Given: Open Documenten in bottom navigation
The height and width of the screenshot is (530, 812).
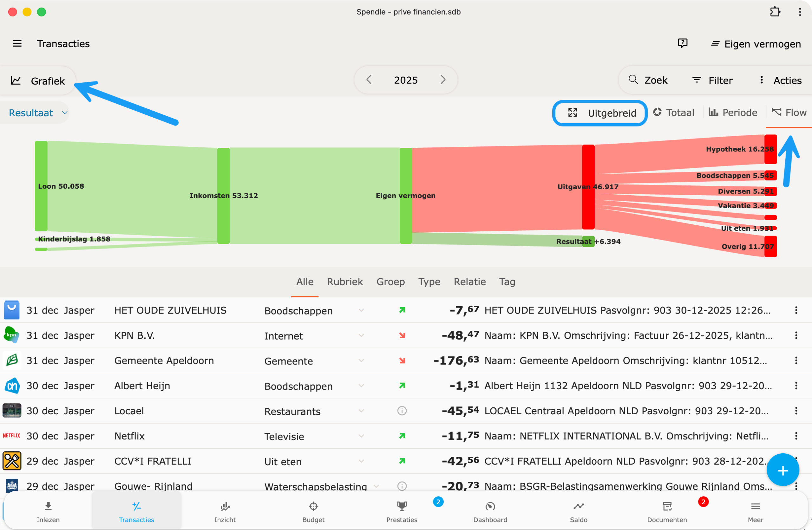Looking at the screenshot, I should tap(667, 512).
